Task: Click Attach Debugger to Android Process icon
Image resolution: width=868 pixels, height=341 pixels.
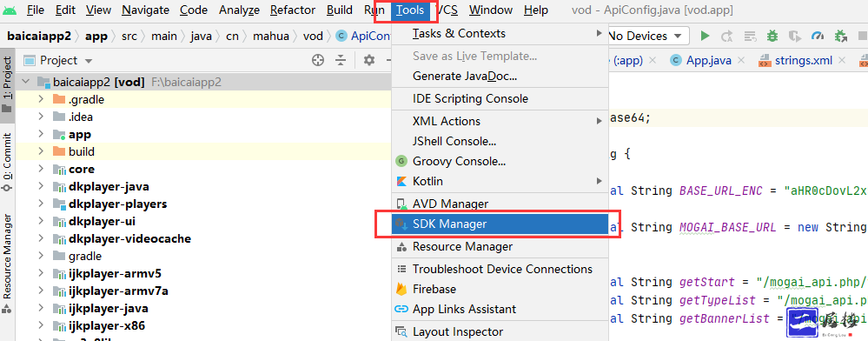Action: [841, 36]
